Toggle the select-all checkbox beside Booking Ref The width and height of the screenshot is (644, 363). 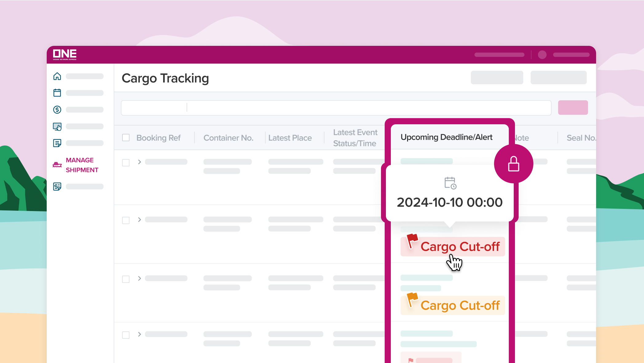[x=126, y=138]
